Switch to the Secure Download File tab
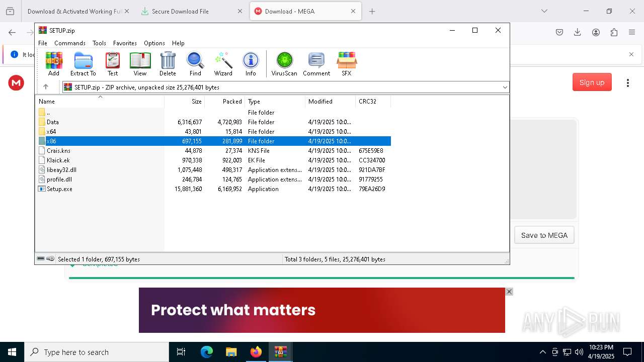The width and height of the screenshot is (644, 362). pos(191,11)
